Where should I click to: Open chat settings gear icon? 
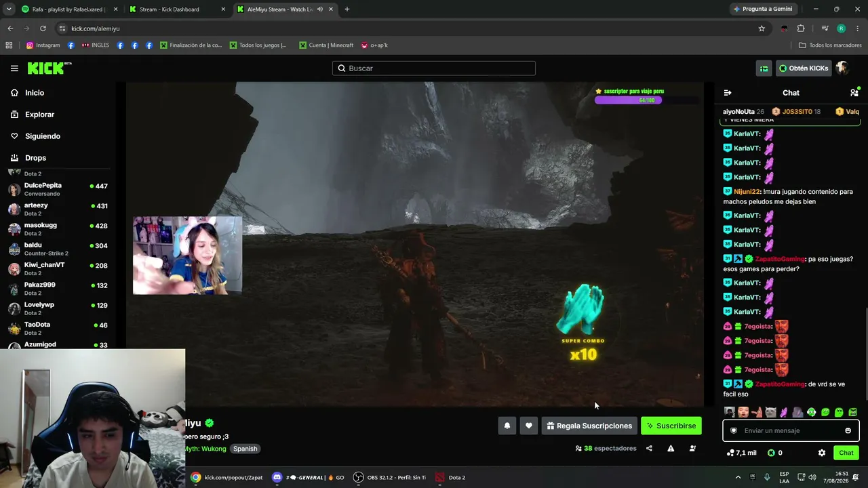(822, 453)
